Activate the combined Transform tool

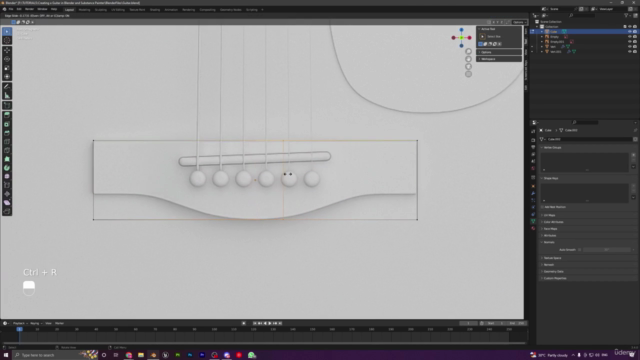7,76
